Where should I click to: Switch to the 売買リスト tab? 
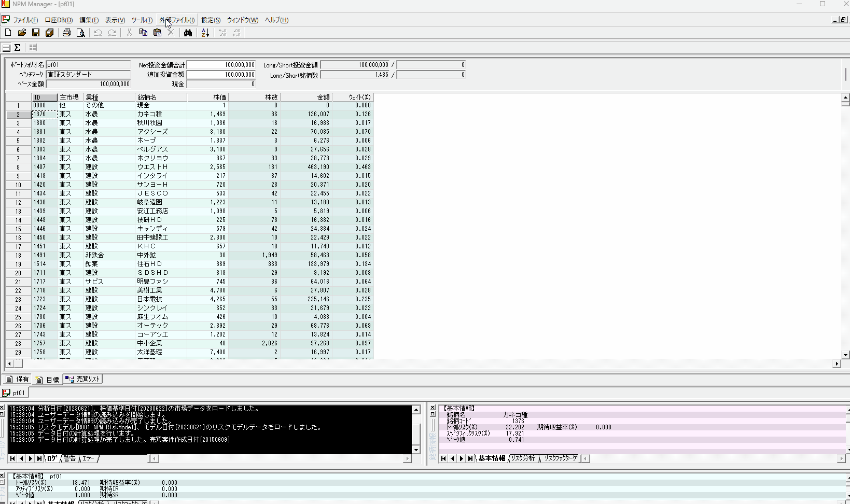pyautogui.click(x=83, y=379)
